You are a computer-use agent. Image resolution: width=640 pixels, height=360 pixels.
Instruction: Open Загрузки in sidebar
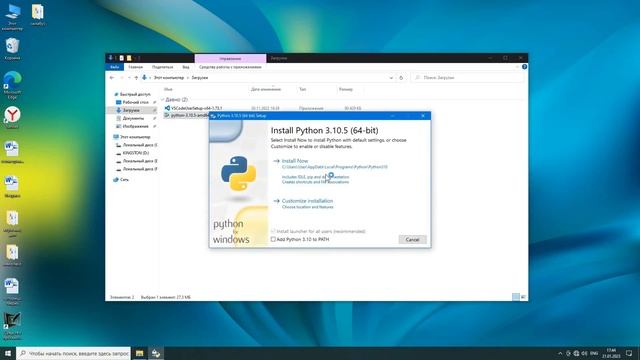tap(131, 110)
